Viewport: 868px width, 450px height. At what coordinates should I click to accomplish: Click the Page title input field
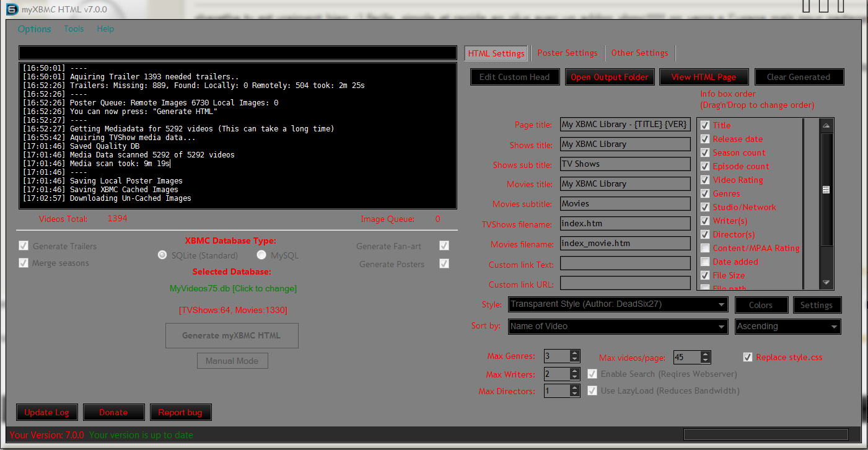point(625,125)
